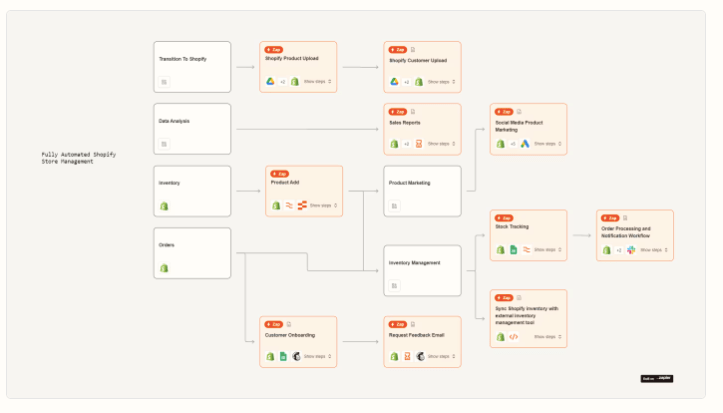Click Delay hourglass icon in Request Feedback Email
The width and height of the screenshot is (723, 413).
pos(407,356)
